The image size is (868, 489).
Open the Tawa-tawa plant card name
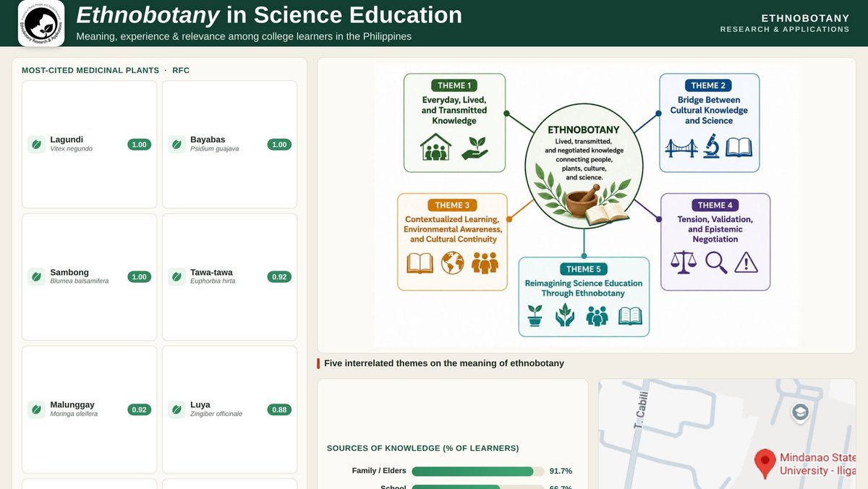point(211,272)
